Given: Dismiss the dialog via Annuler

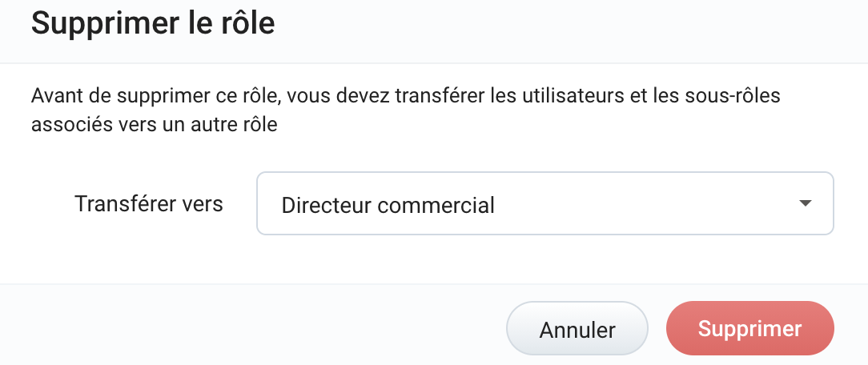Looking at the screenshot, I should [577, 329].
